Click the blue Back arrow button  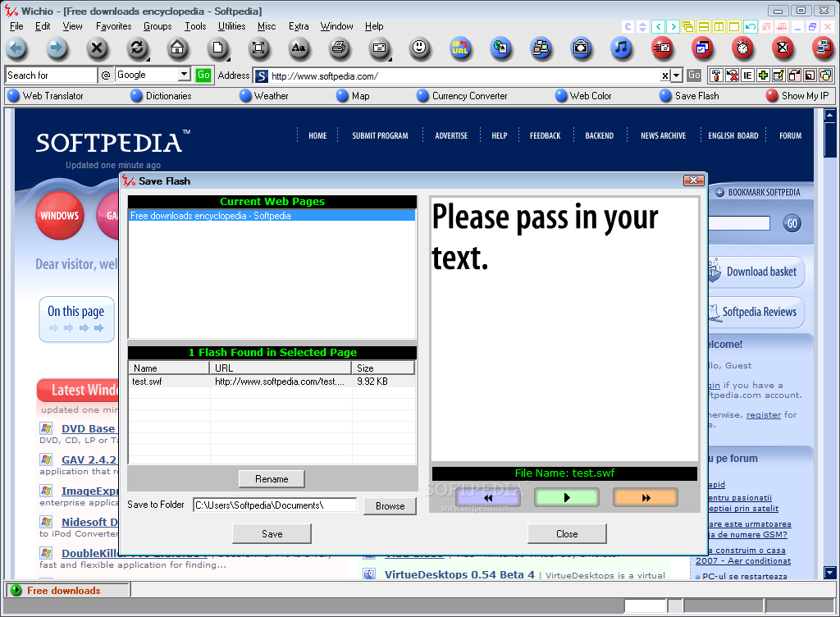16,48
